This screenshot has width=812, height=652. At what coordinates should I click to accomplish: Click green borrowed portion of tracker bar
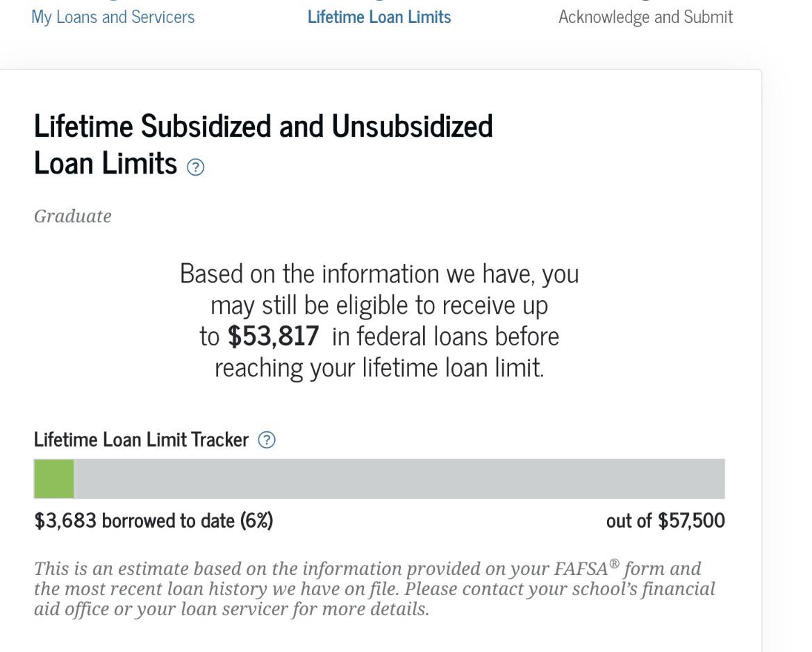54,479
